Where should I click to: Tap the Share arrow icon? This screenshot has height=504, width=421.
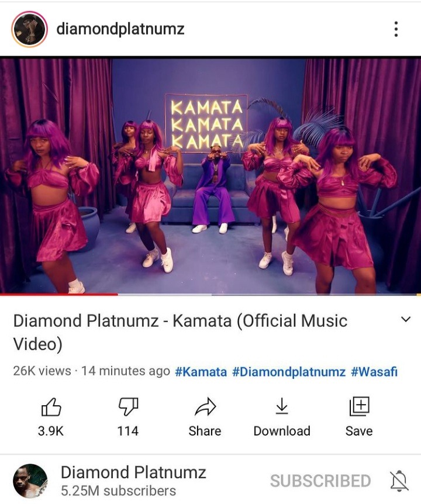point(205,406)
